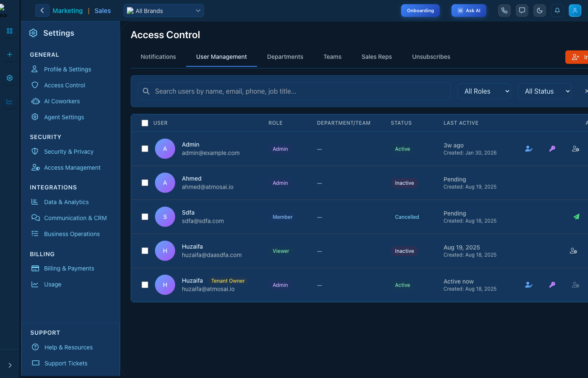Click the key icon for admin@example.com
The image size is (588, 378).
[x=552, y=149]
